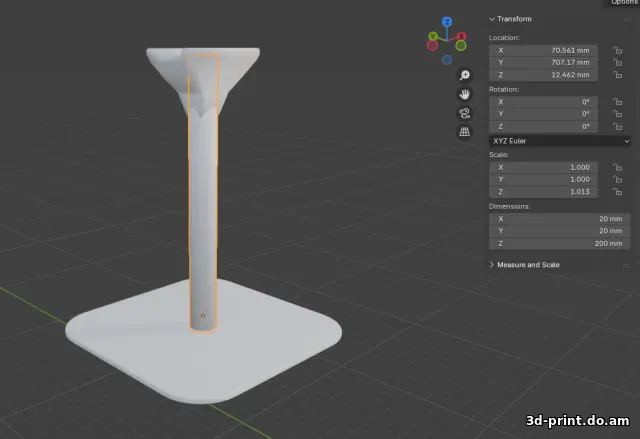The height and width of the screenshot is (439, 640).
Task: Click the Scale Z field showing 1.013
Action: [543, 192]
